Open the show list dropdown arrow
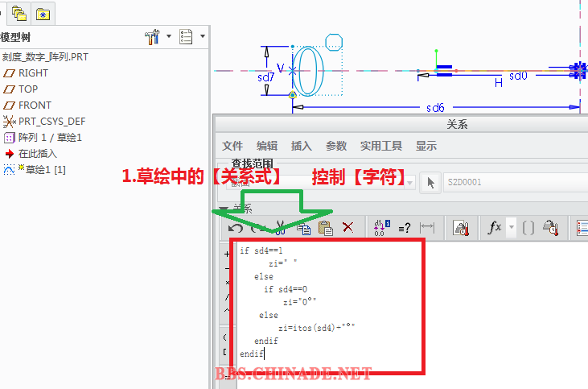This screenshot has width=588, height=389. 203,36
